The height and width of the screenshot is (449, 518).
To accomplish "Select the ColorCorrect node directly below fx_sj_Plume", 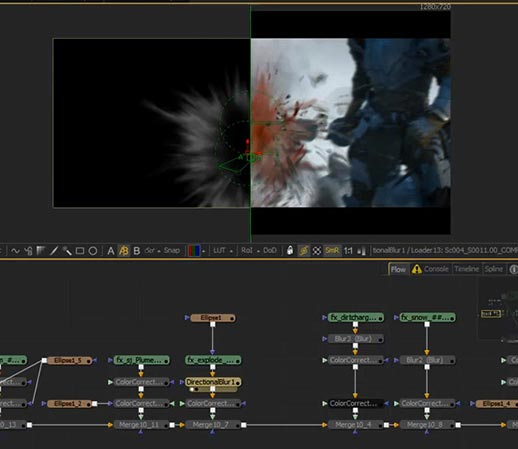I will [x=142, y=382].
